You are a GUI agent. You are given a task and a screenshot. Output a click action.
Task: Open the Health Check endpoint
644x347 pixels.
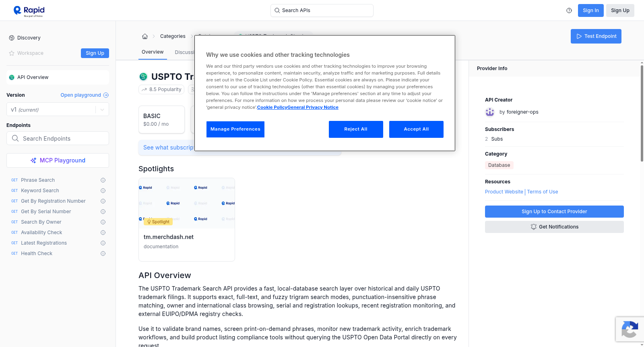coord(37,253)
